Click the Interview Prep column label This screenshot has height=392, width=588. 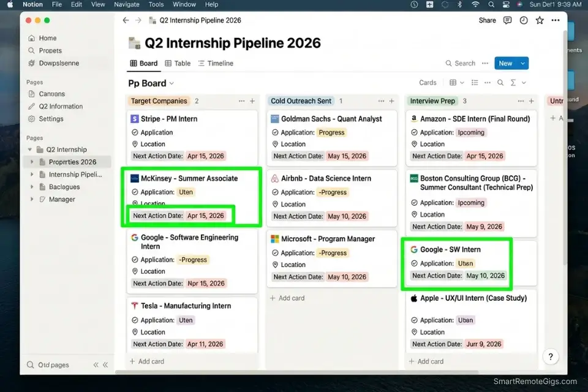point(432,101)
